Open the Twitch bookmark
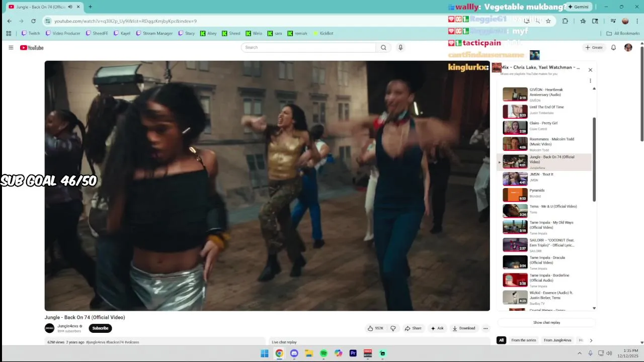Screen dimensions: 644x362 (31, 33)
